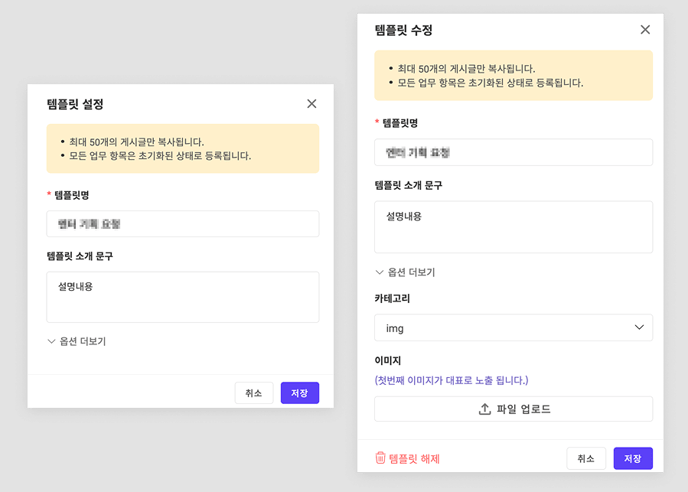Focus the 템플릿명 field in 템플릿 수정
Viewport: 688px width, 492px height.
coord(513,153)
